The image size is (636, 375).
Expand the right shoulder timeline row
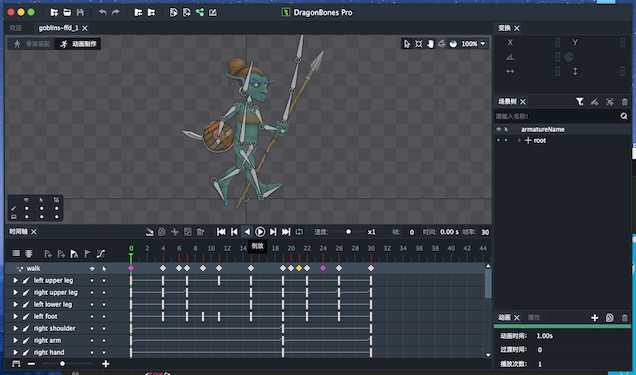point(15,328)
